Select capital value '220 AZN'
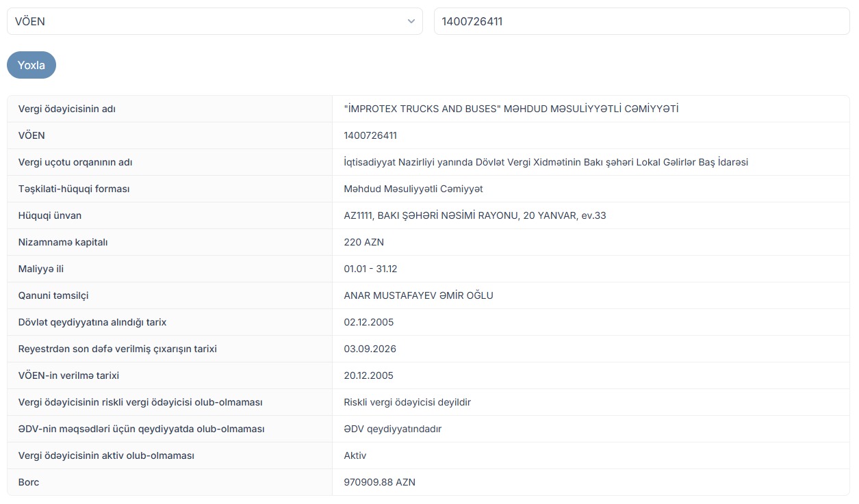The height and width of the screenshot is (504, 859). point(364,242)
